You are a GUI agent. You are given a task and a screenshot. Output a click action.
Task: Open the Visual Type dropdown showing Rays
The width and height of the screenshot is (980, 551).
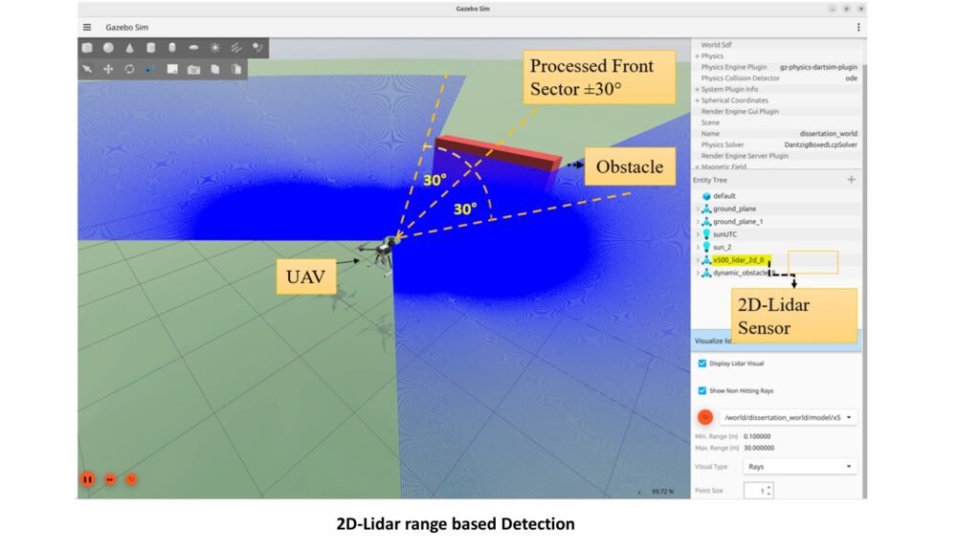tap(800, 467)
